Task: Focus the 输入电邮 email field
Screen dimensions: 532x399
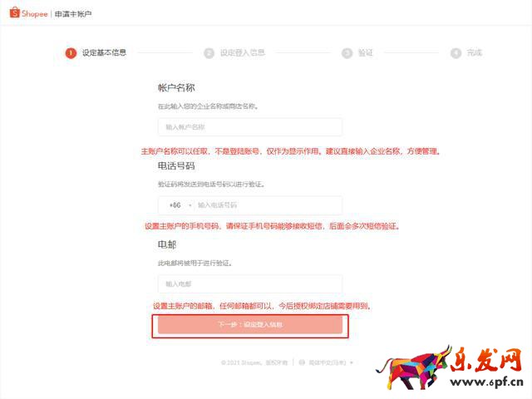Action: (250, 284)
